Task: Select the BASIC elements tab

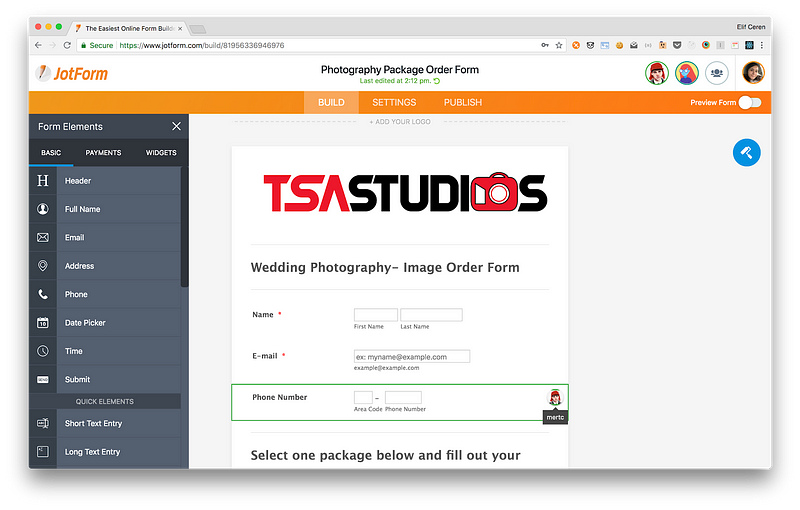Action: coord(51,152)
